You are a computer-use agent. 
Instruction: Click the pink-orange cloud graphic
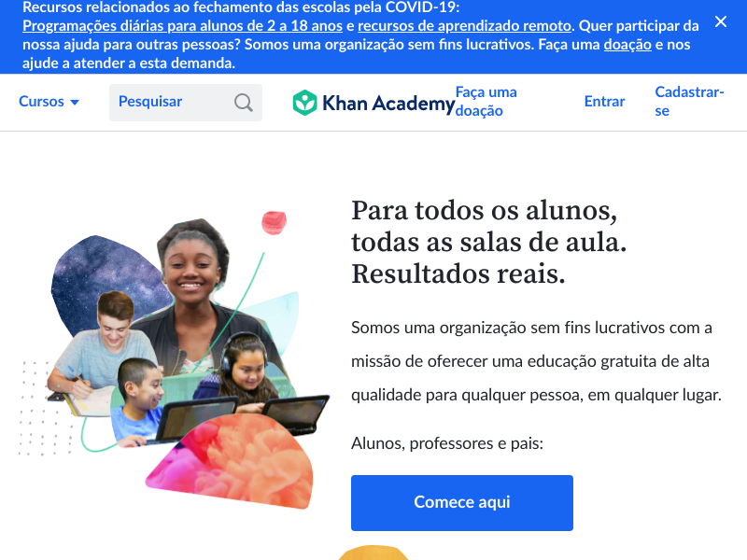click(233, 459)
